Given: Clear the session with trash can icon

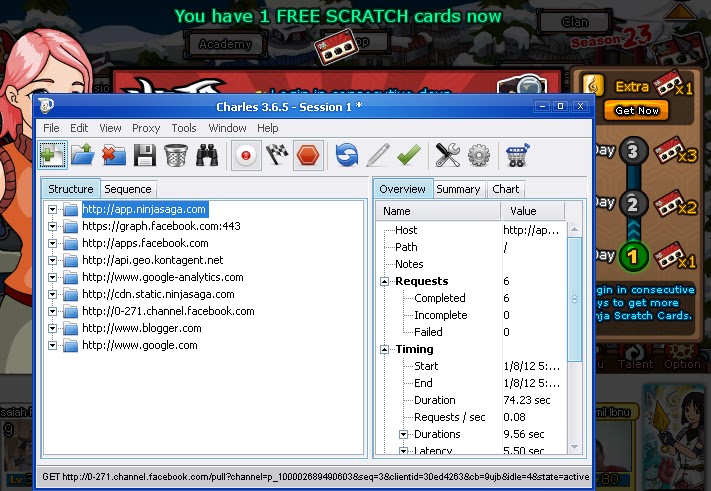Looking at the screenshot, I should pos(176,155).
